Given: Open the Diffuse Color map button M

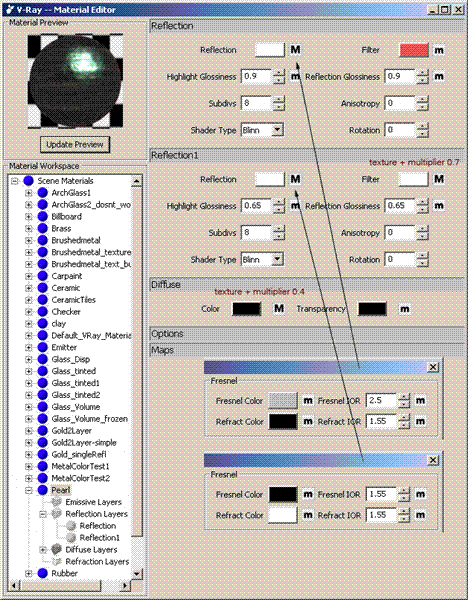Looking at the screenshot, I should (279, 308).
